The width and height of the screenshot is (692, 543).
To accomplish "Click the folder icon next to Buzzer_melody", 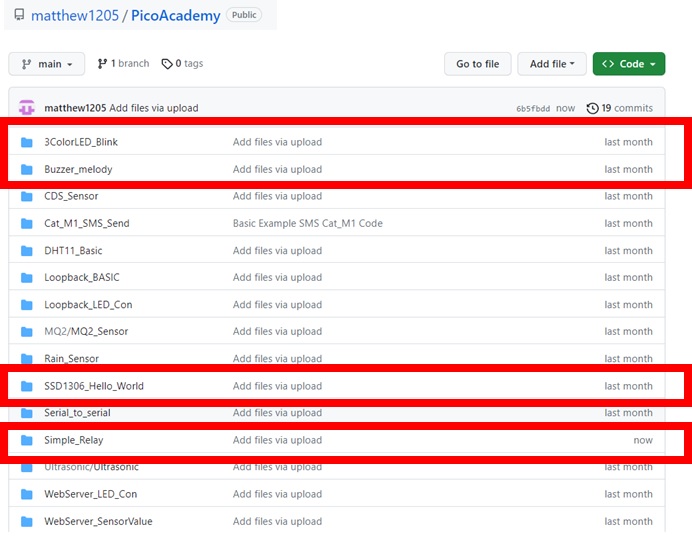I will click(27, 170).
